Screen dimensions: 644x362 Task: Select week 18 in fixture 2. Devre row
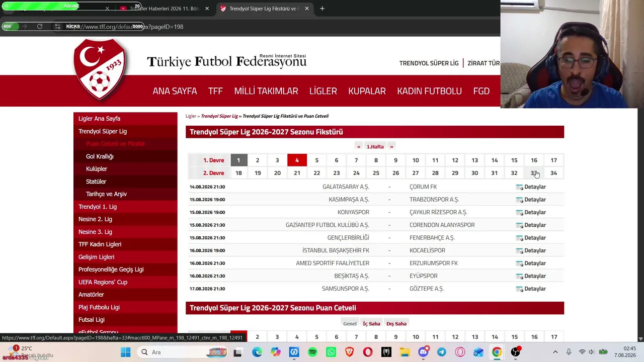coord(238,173)
